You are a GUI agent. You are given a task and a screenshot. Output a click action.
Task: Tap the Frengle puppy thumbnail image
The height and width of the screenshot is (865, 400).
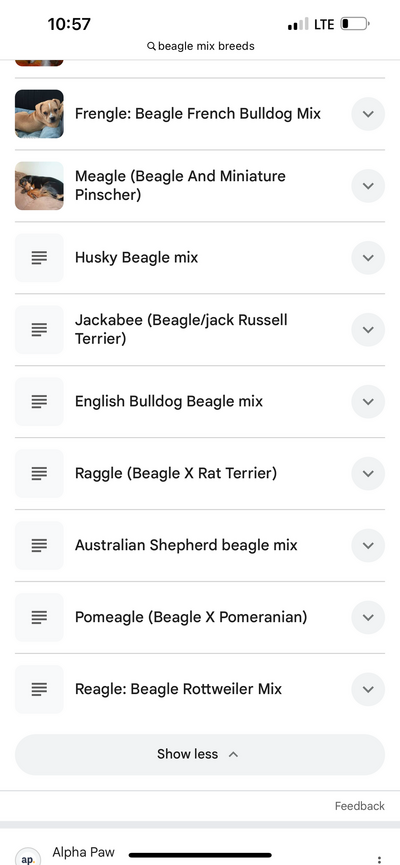(x=39, y=114)
